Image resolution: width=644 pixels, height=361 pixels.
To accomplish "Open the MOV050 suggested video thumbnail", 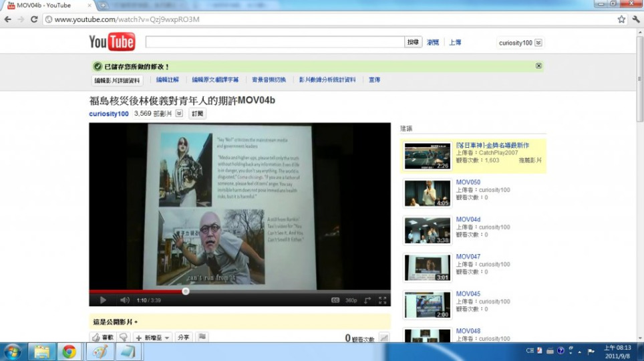I will (x=427, y=193).
